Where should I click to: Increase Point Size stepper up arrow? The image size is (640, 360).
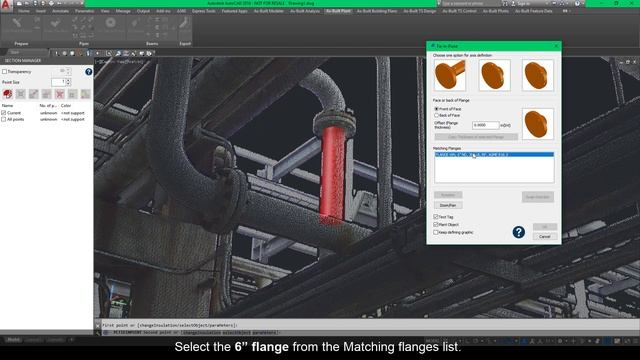[x=68, y=80]
